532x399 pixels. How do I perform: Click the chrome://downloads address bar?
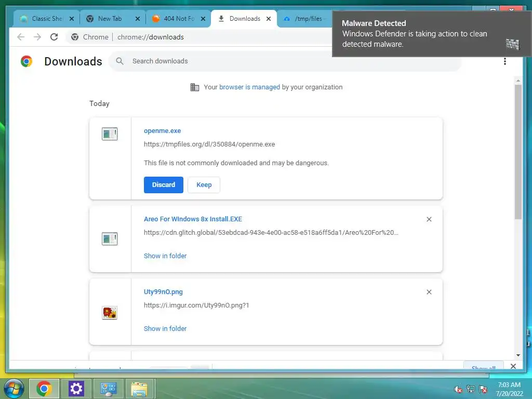pos(151,37)
